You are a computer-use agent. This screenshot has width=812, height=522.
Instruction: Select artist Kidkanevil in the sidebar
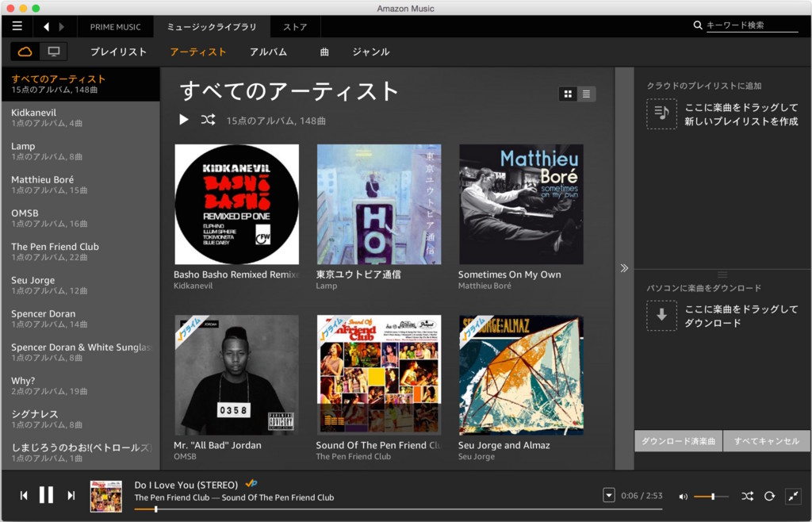click(x=81, y=117)
